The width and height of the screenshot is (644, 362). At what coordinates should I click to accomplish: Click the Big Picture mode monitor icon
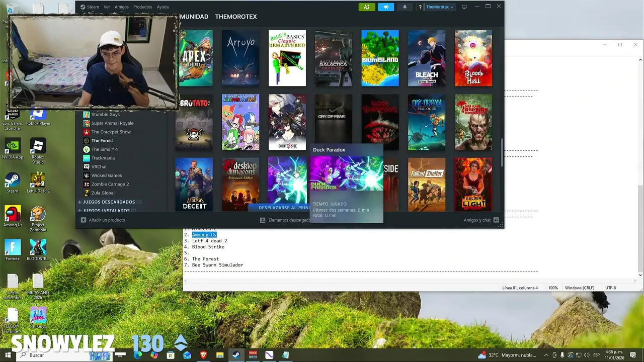[x=464, y=7]
